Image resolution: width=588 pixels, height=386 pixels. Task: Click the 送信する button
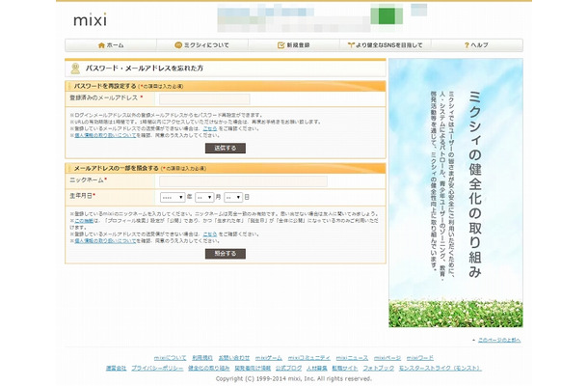[226, 148]
